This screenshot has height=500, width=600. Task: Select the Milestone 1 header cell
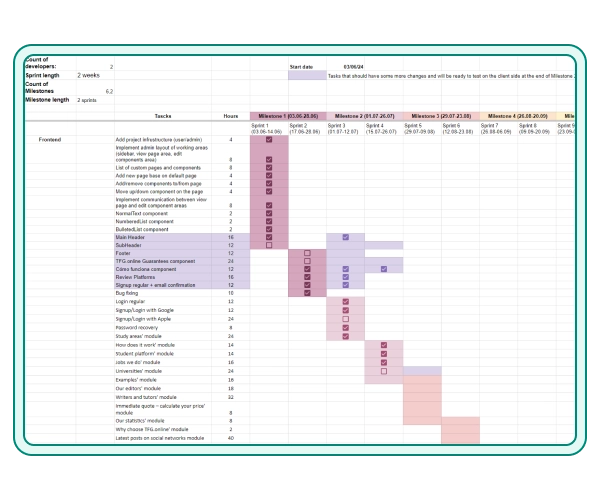(288, 116)
